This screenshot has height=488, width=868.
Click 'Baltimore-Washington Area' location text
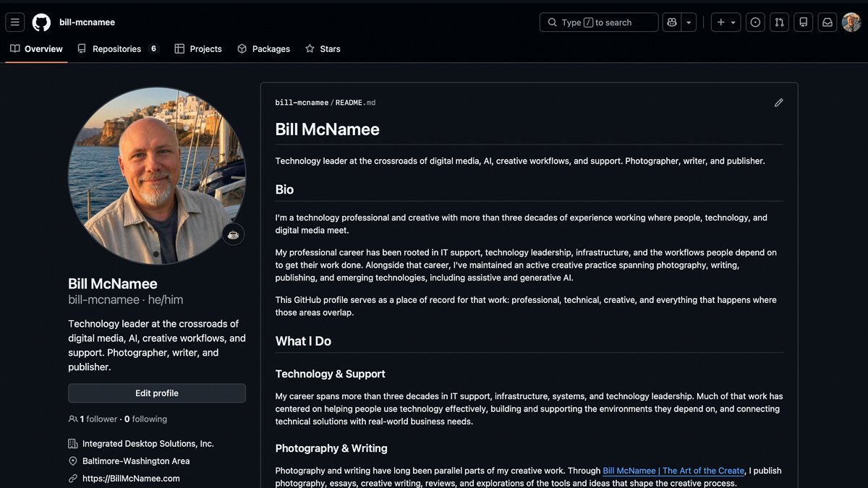pos(136,461)
